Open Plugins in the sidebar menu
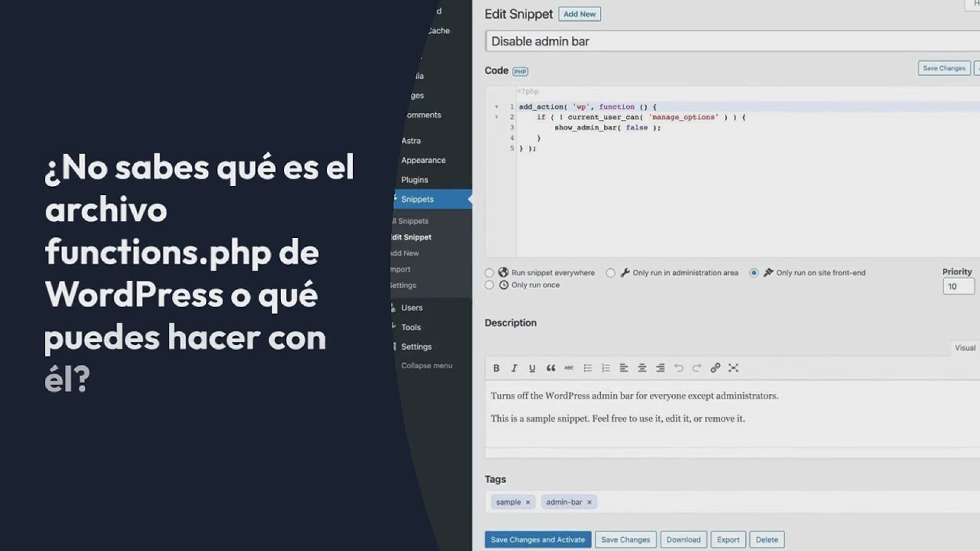The width and height of the screenshot is (980, 551). [414, 180]
